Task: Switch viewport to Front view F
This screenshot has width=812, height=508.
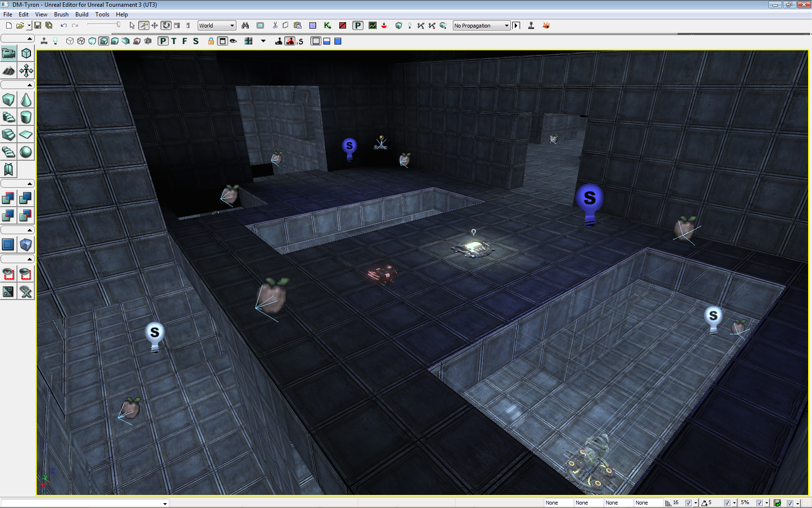Action: 185,41
